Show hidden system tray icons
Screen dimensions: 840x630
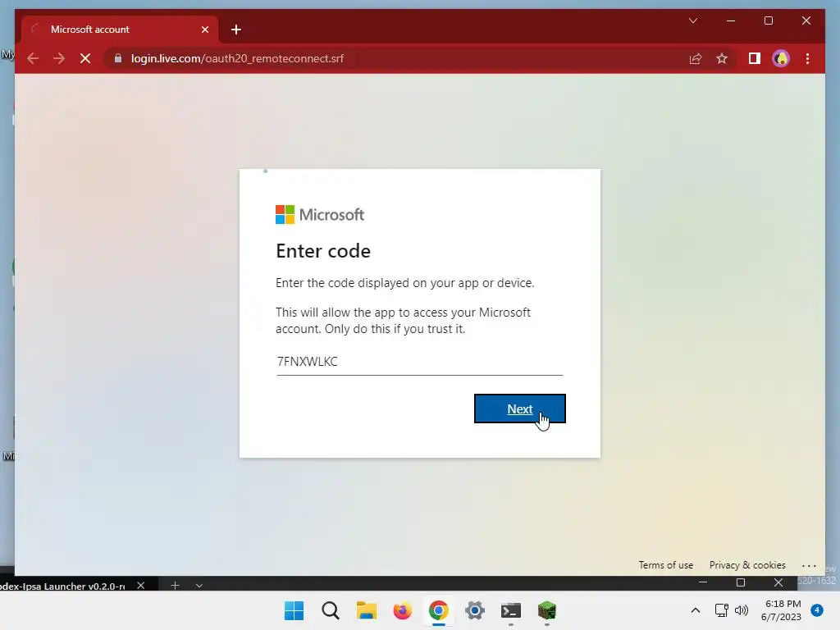click(696, 610)
